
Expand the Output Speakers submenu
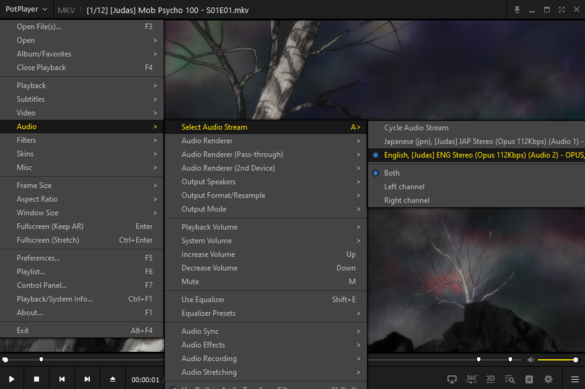(266, 182)
